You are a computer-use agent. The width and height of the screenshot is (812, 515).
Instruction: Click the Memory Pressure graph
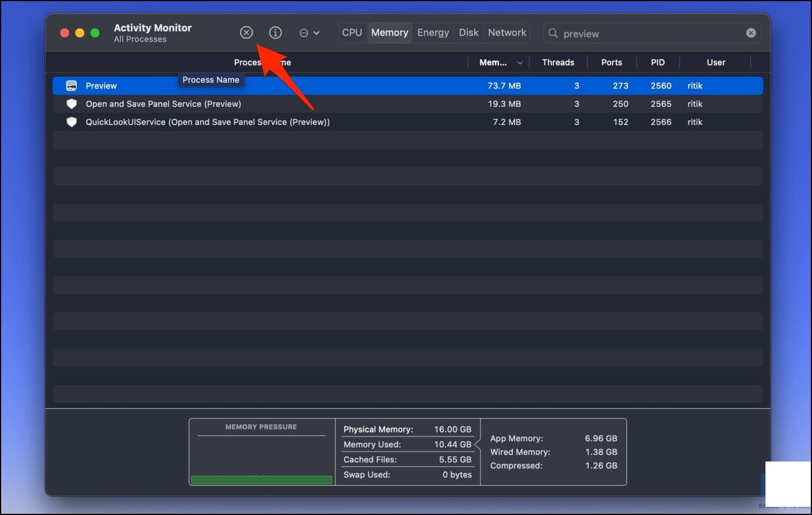coord(261,452)
